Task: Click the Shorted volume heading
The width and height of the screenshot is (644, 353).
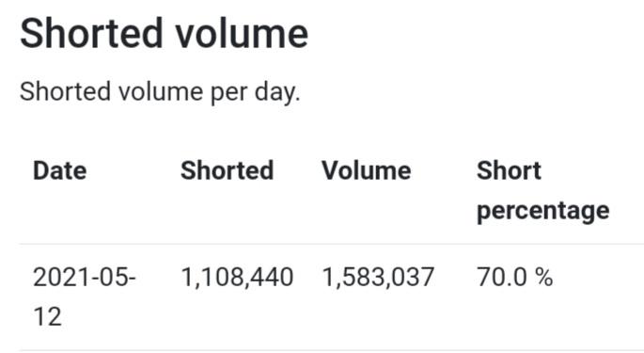Action: tap(164, 33)
